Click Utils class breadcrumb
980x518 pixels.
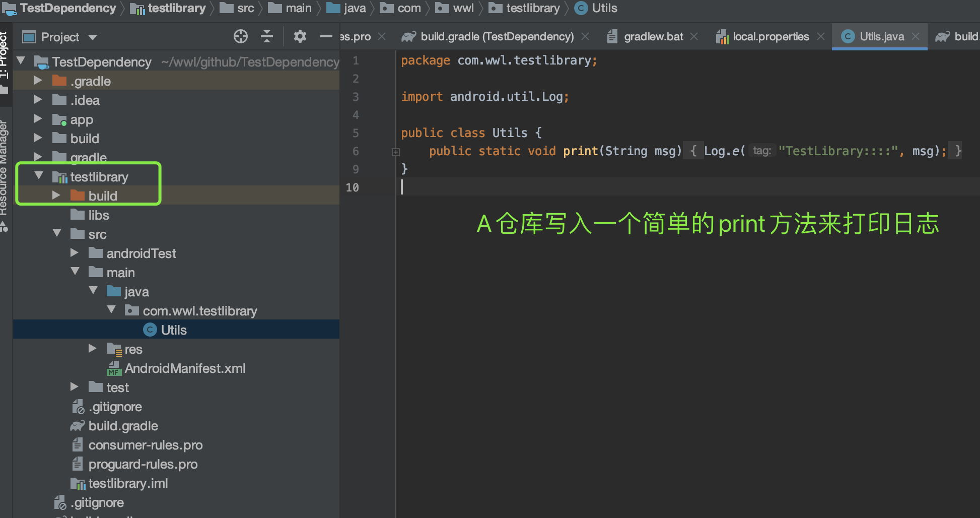(x=604, y=8)
